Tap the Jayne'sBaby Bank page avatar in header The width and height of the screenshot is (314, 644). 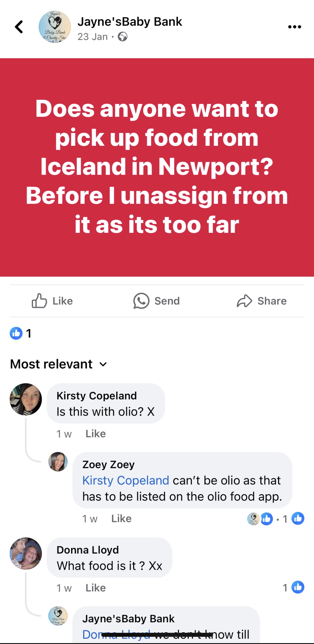[55, 27]
